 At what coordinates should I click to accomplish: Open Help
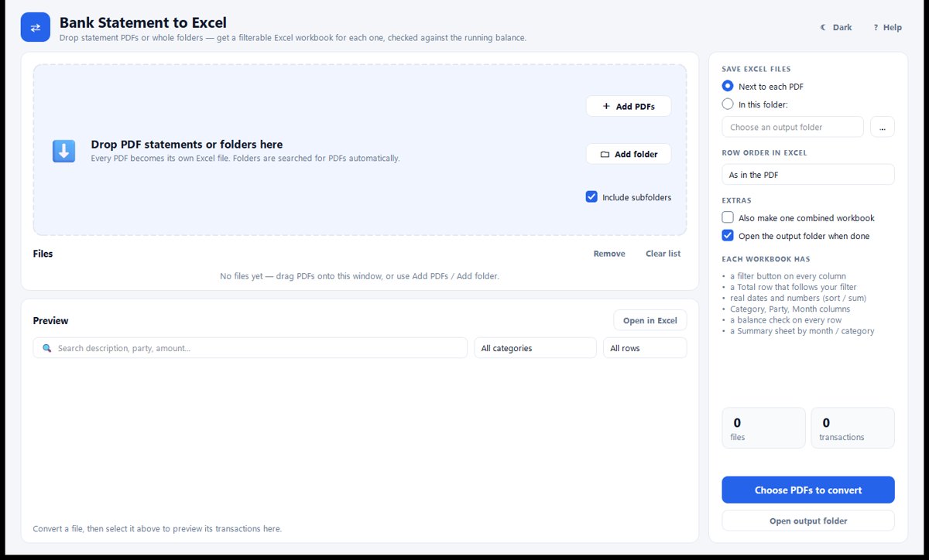(x=887, y=27)
